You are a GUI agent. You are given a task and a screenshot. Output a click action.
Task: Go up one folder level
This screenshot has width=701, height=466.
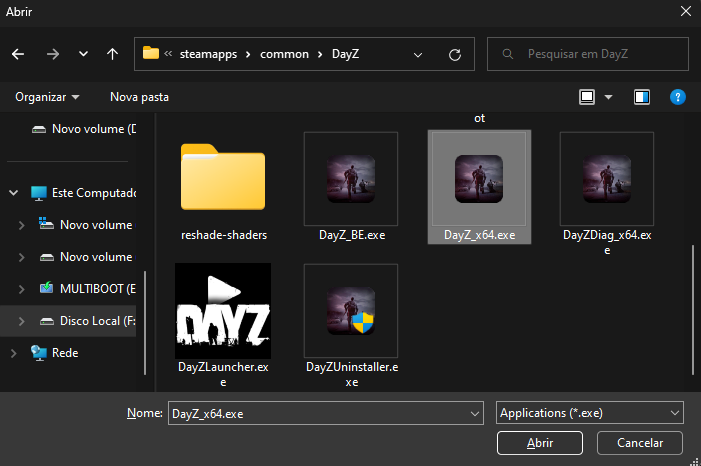point(112,54)
